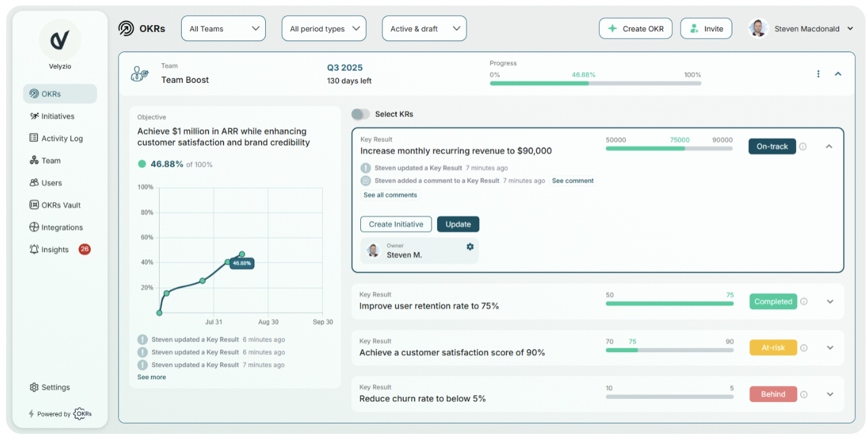Image resolution: width=868 pixels, height=440 pixels.
Task: Open the See comment link
Action: [573, 181]
